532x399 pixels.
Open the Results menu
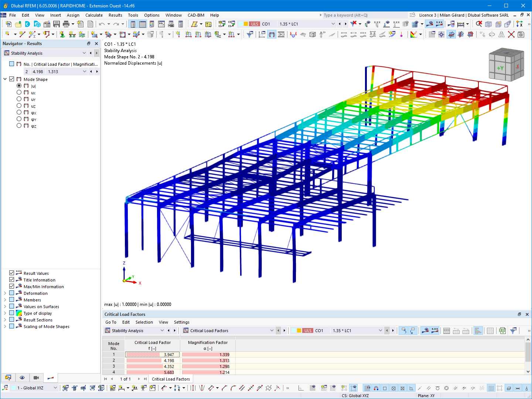(x=115, y=15)
